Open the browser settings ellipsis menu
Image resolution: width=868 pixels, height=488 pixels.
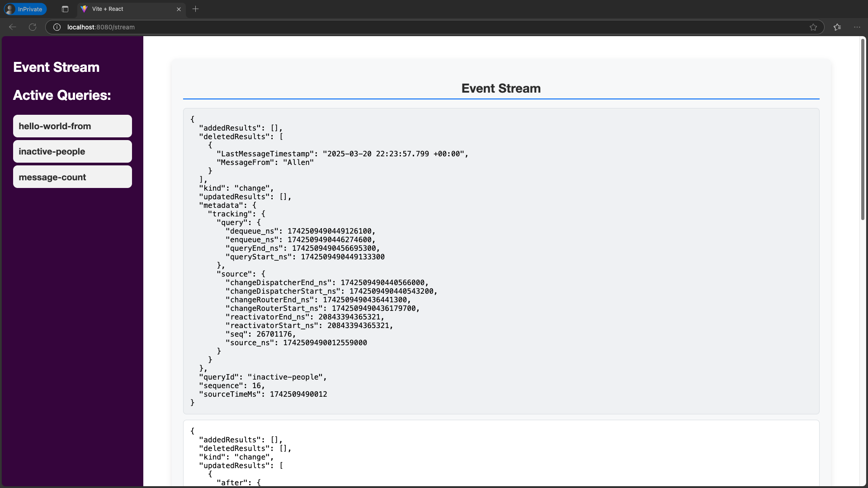point(857,27)
